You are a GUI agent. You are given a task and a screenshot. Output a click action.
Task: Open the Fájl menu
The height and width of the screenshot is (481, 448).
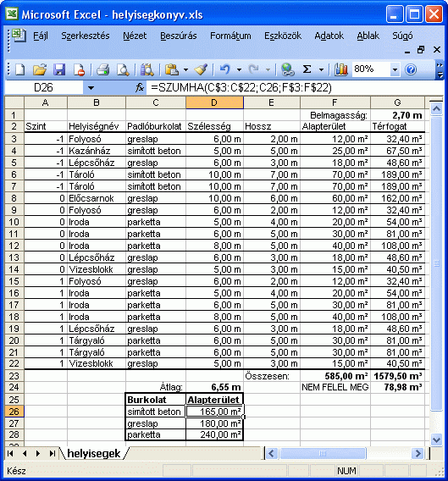tap(41, 36)
